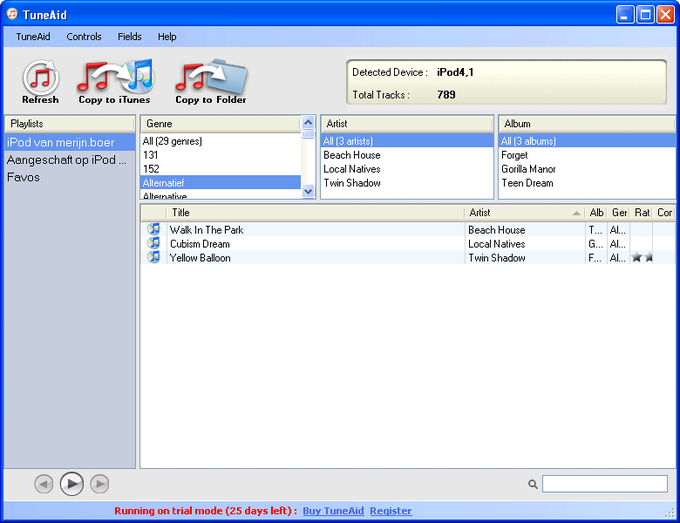Click the Alb column header
Viewport: 680px width, 523px height.
pyautogui.click(x=596, y=212)
